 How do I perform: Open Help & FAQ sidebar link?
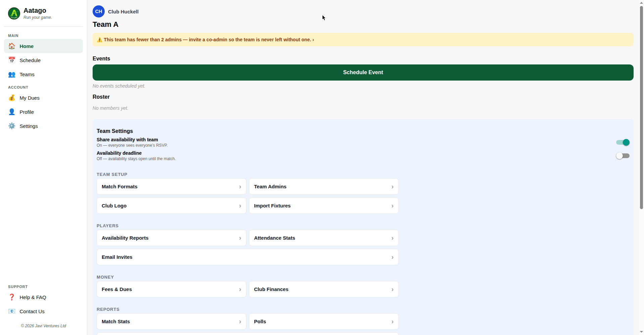[x=43, y=297]
